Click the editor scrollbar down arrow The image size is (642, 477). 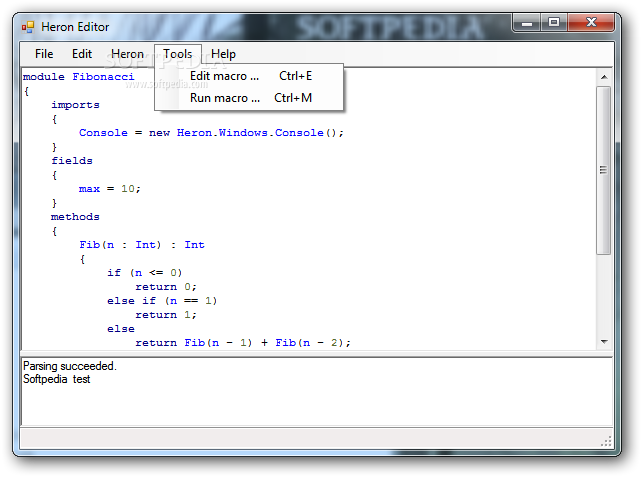click(604, 341)
